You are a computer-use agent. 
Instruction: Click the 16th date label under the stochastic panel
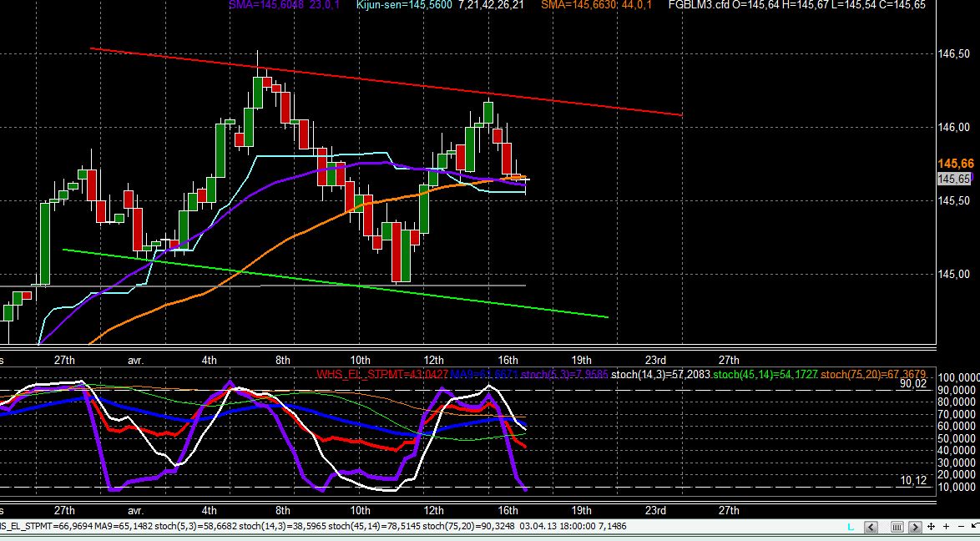click(508, 510)
